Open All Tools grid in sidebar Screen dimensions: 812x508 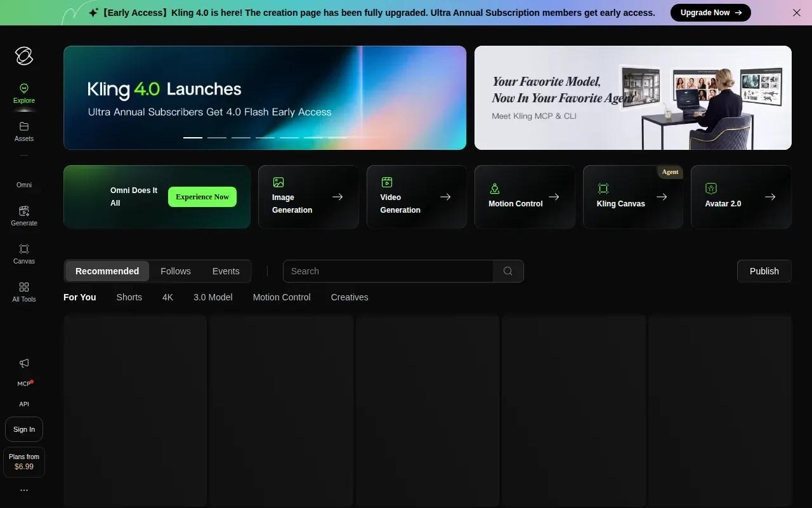pos(24,292)
